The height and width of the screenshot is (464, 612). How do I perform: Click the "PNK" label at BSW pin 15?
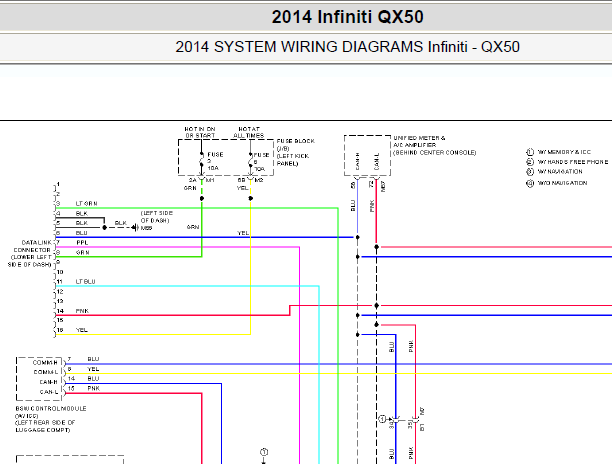94,388
